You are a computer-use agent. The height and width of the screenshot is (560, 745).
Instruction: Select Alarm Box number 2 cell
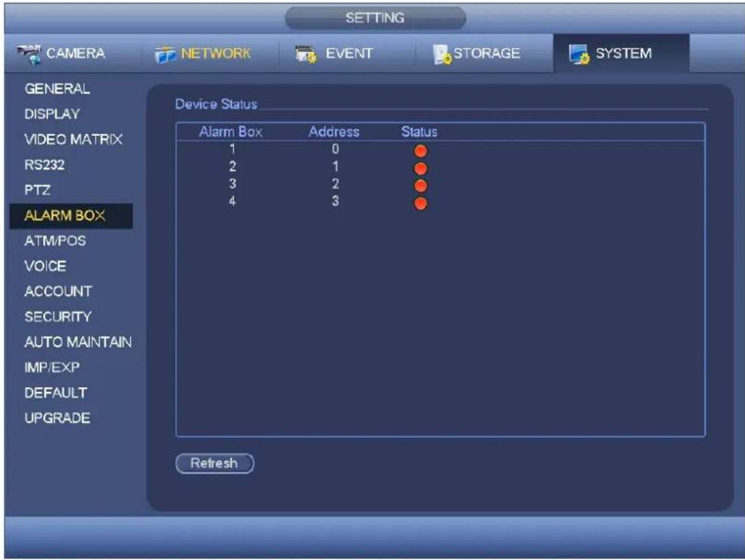(x=232, y=167)
